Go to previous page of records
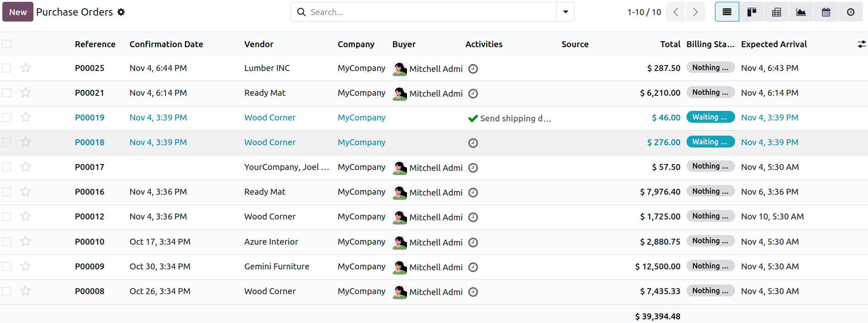Screen dimensions: 868x323 [676, 12]
